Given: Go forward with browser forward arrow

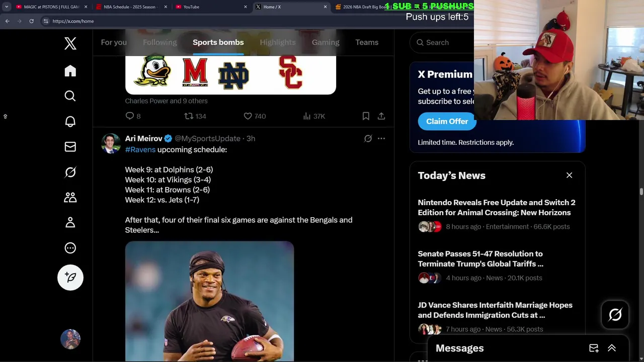Looking at the screenshot, I should (19, 21).
